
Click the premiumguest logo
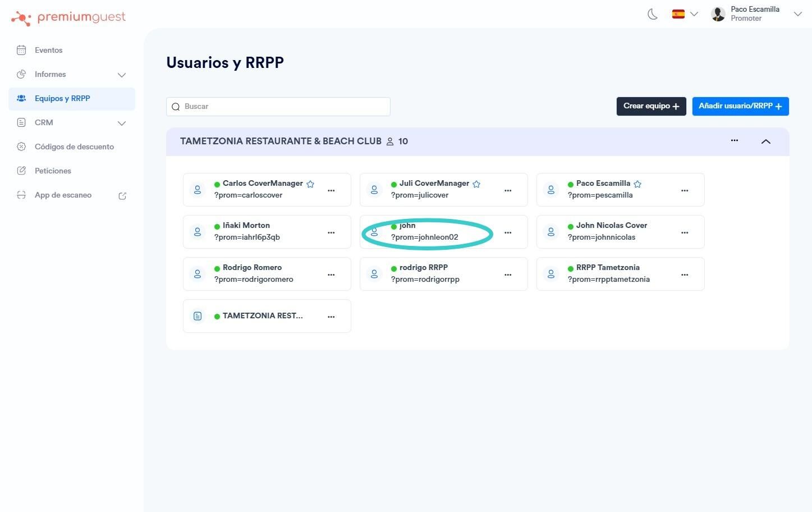point(68,17)
